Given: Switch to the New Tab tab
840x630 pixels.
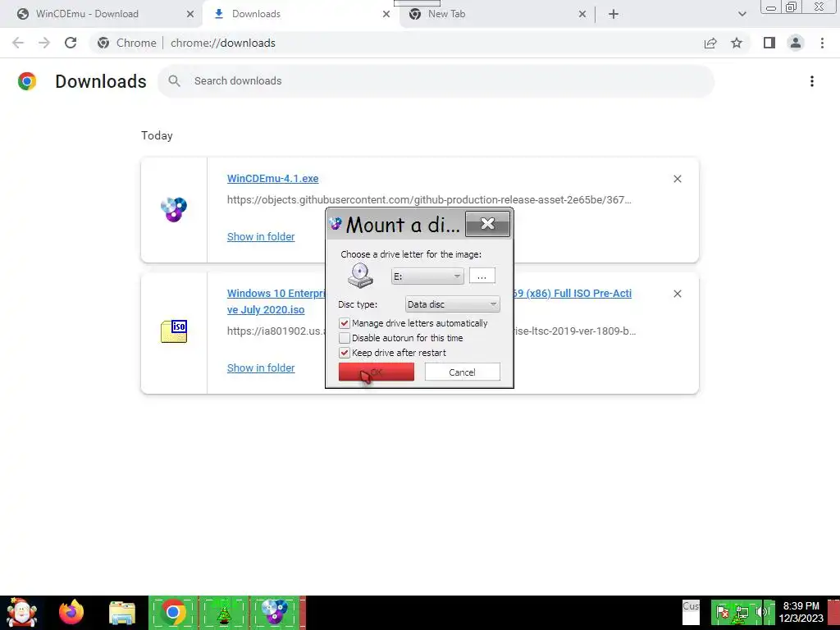Looking at the screenshot, I should [x=446, y=14].
